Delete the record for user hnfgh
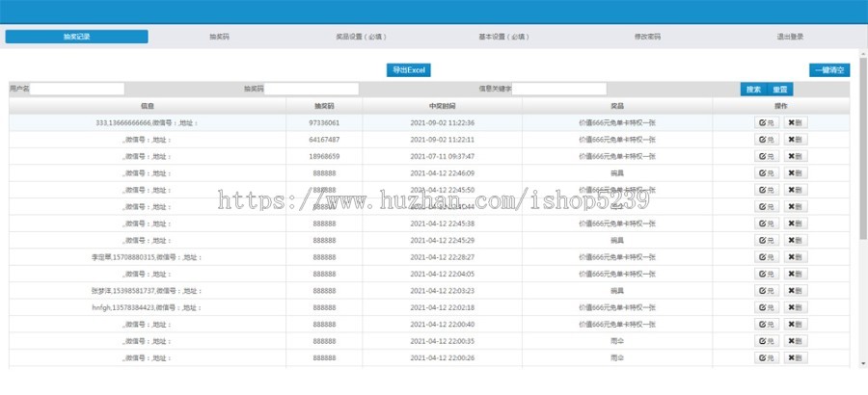The height and width of the screenshot is (395, 868). (x=796, y=307)
